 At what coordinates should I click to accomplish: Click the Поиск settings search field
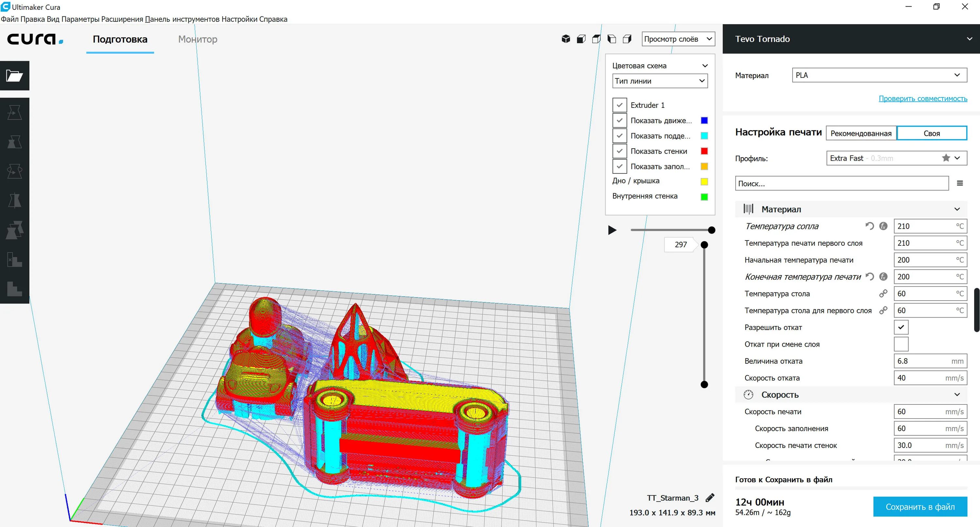[841, 183]
